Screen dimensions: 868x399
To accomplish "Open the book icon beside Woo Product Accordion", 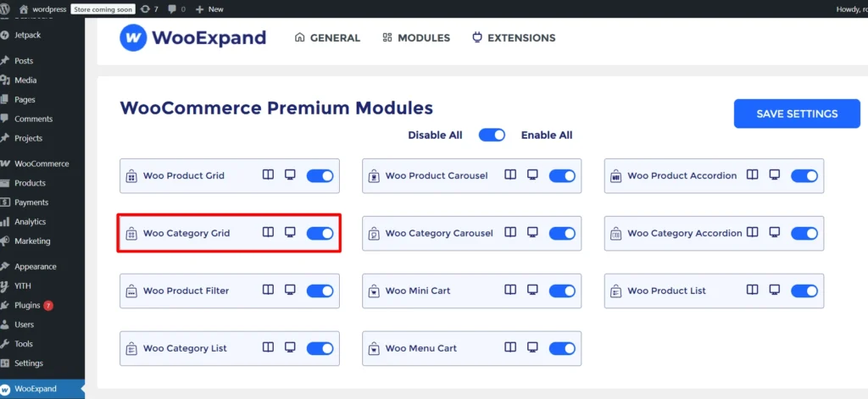I will pos(752,175).
